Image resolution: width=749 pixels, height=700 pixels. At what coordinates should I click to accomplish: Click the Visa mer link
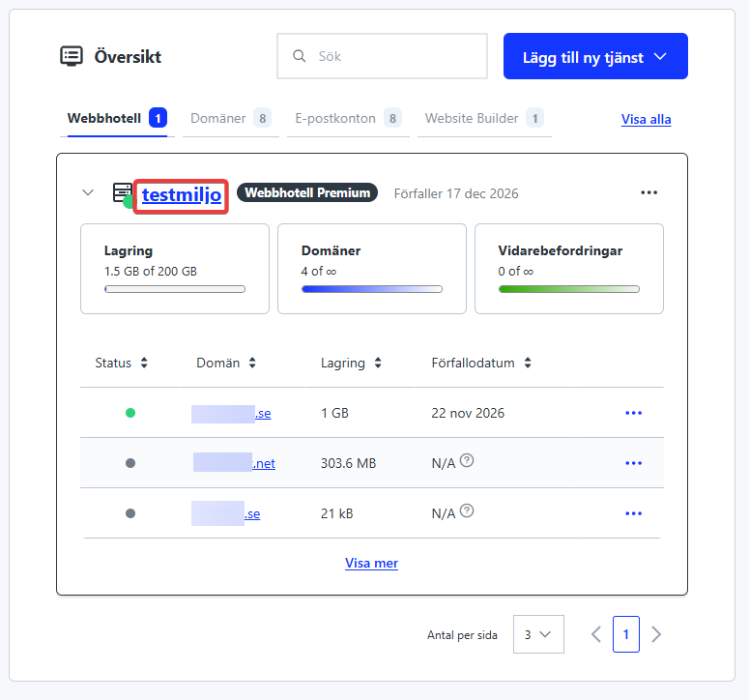pos(371,563)
